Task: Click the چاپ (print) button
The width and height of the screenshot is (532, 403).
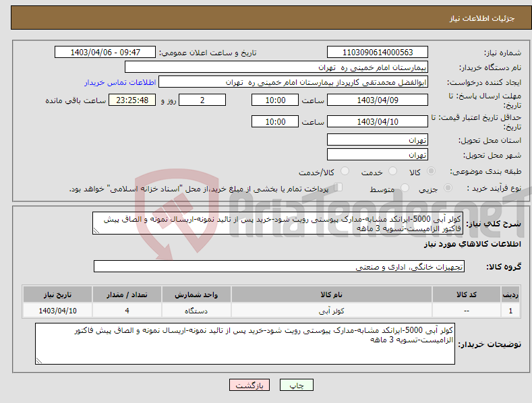Action: (x=296, y=385)
